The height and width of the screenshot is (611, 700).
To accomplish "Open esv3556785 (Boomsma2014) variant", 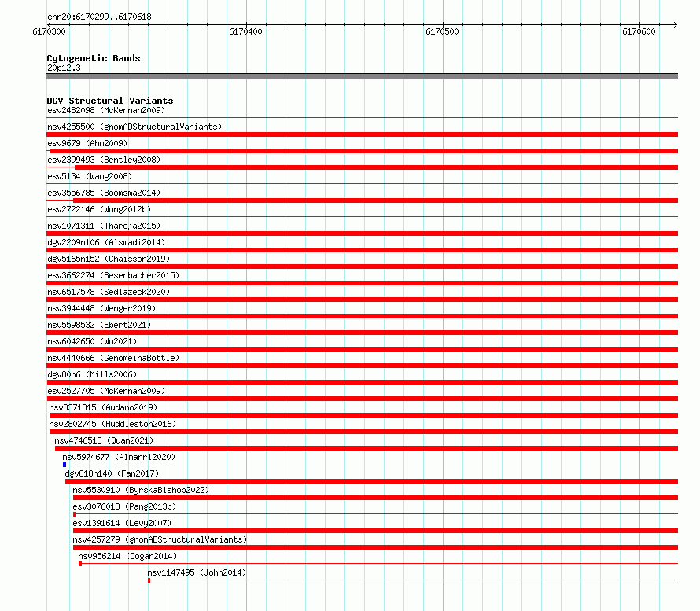I will 104,193.
